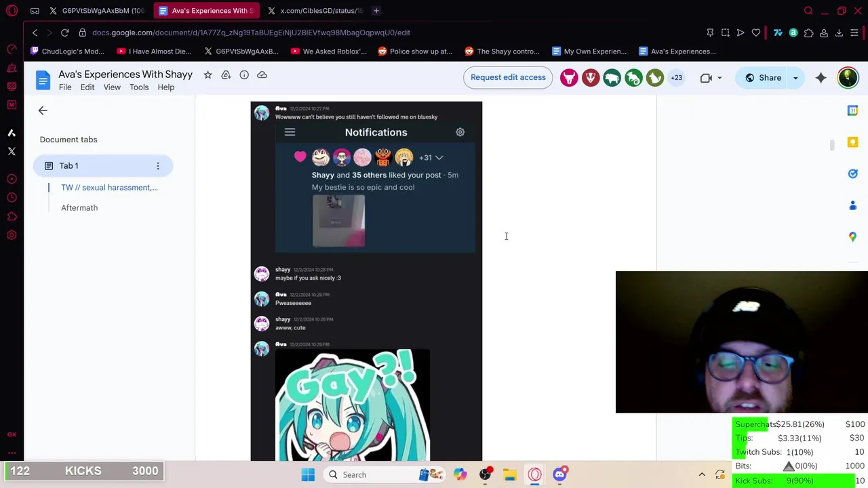The image size is (868, 488).
Task: Click the Gay?! Miku sticker image
Action: 353,405
